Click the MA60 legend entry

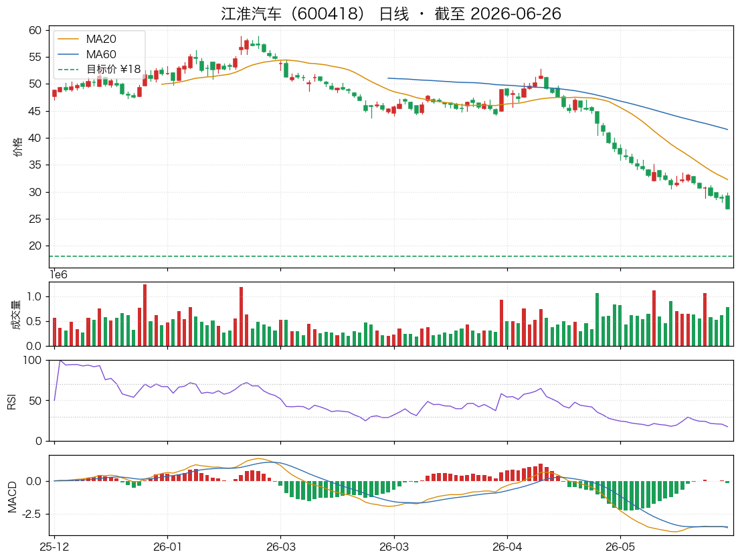87,54
